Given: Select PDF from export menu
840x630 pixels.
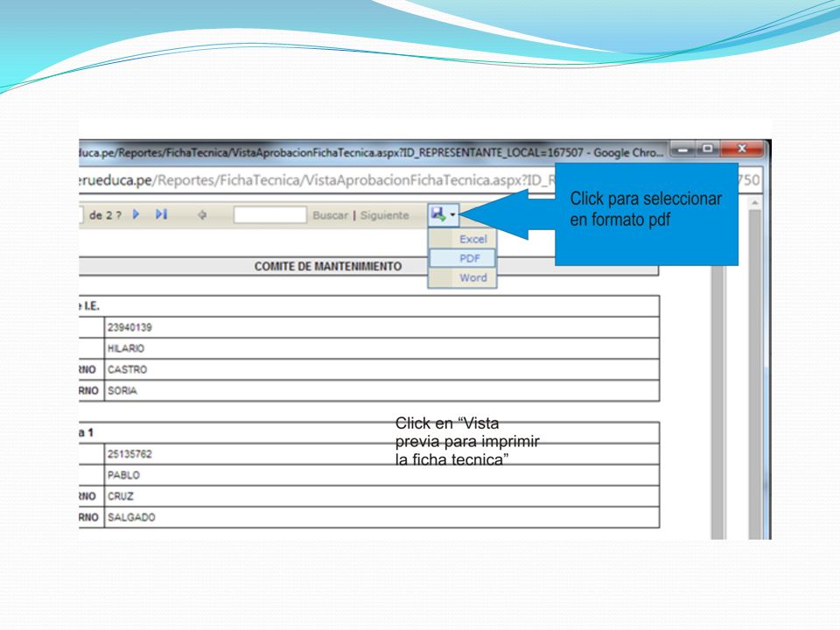Looking at the screenshot, I should point(463,258).
